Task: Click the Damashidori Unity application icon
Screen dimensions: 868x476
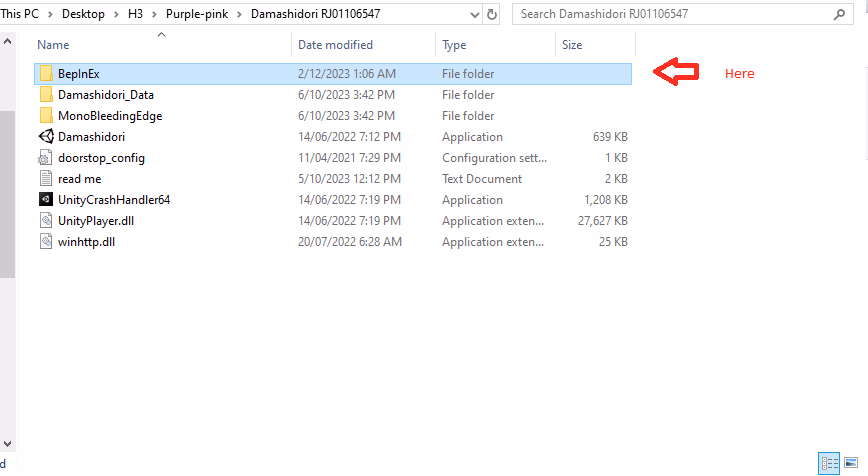Action: click(46, 137)
